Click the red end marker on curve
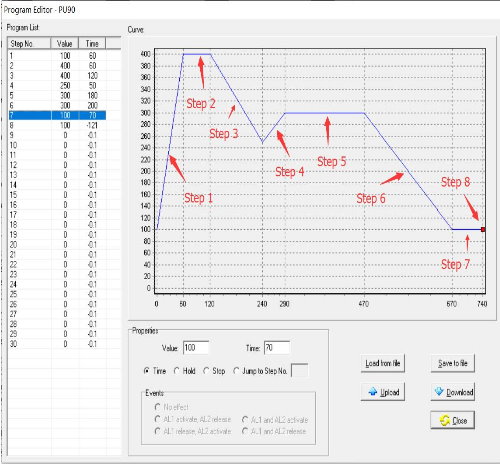This screenshot has height=464, width=500. point(483,229)
